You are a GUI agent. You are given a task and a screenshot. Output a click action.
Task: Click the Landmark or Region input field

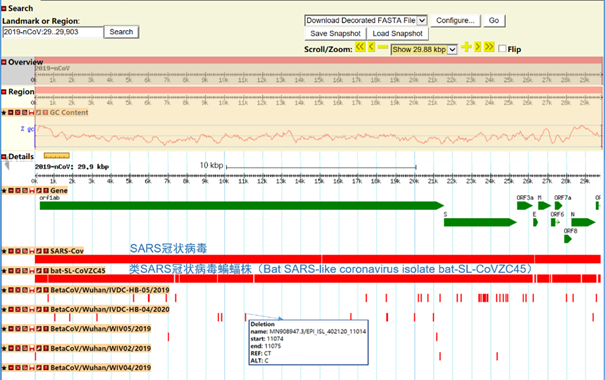[x=53, y=32]
